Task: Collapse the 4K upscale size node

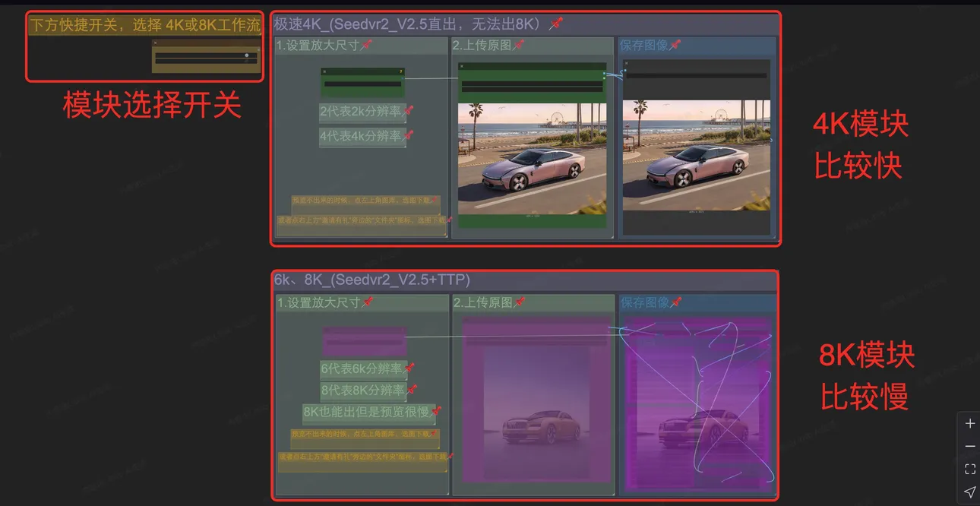Action: point(324,71)
